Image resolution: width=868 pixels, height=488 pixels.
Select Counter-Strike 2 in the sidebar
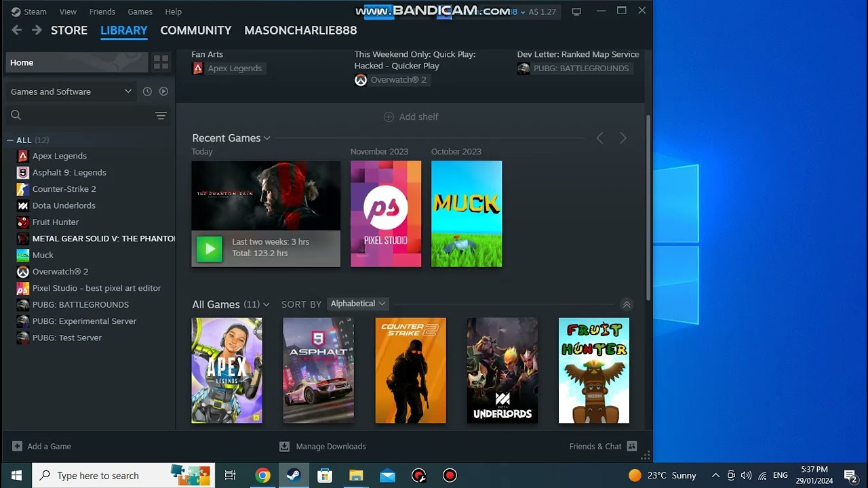click(x=64, y=189)
